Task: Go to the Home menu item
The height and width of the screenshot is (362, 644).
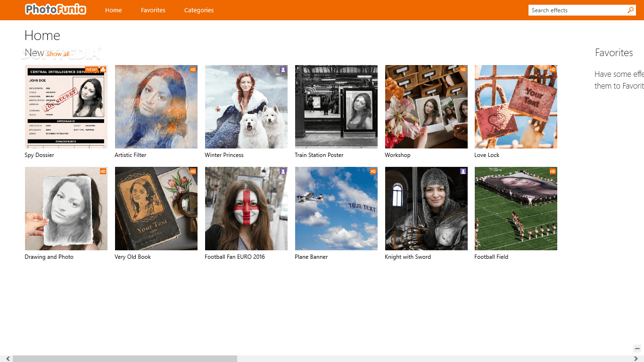Action: coord(114,10)
